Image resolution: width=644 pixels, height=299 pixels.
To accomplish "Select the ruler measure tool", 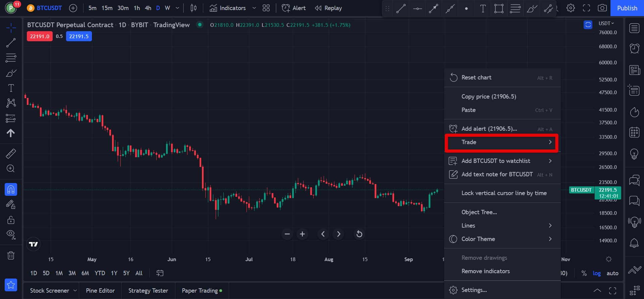I will [11, 154].
